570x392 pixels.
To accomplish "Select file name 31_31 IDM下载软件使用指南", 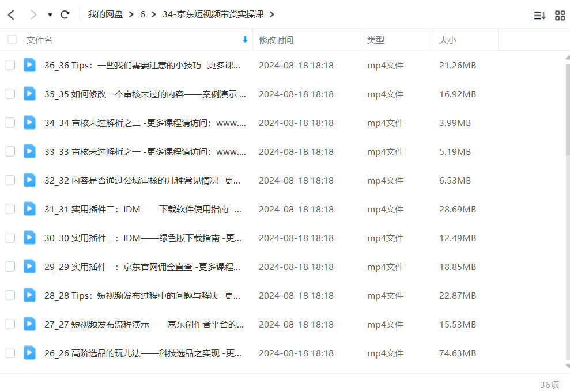I will [x=143, y=209].
